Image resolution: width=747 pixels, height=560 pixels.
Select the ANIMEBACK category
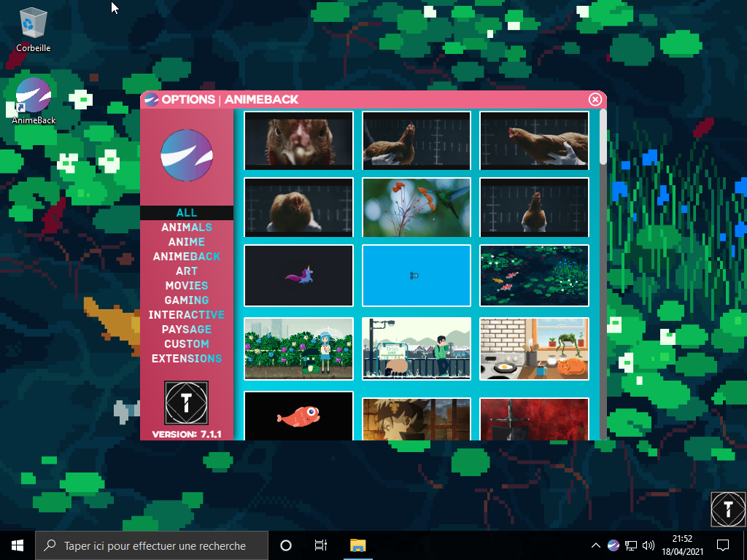[187, 257]
